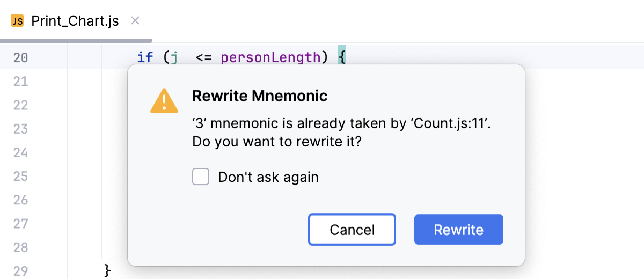Image resolution: width=644 pixels, height=279 pixels.
Task: Select line number 24 in the gutter
Action: (20, 152)
